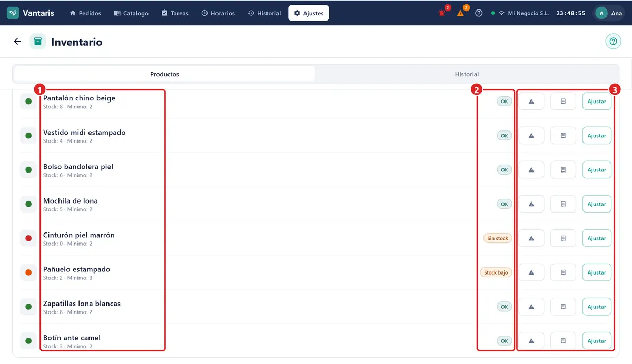Open the receipt icon for Bolso bandolera piel
632x364 pixels.
point(563,170)
